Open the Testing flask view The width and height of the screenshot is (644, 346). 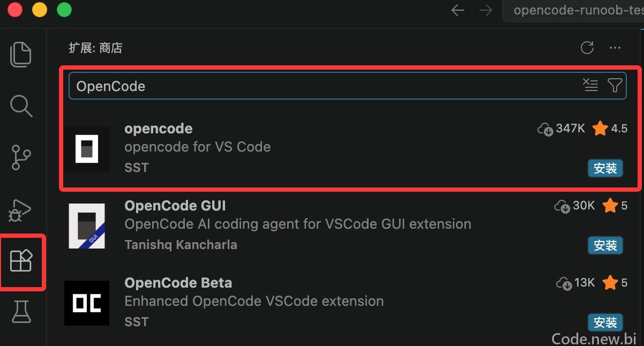21,312
